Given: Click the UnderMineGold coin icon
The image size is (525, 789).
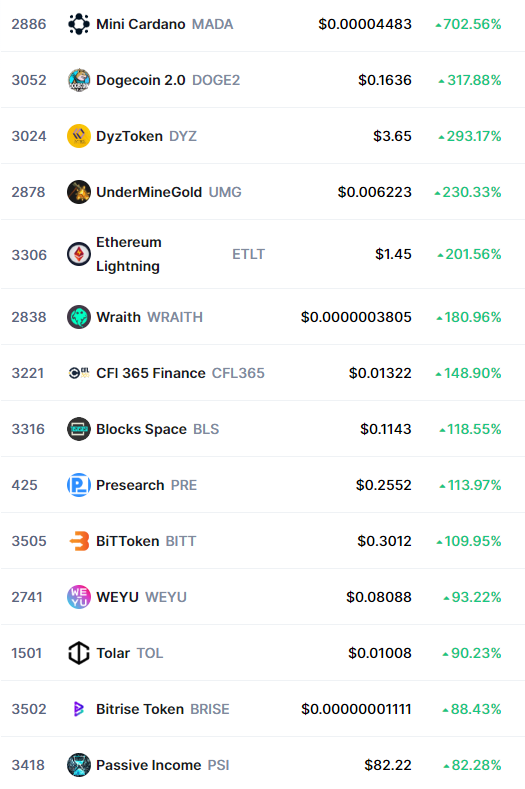Looking at the screenshot, I should tap(79, 192).
